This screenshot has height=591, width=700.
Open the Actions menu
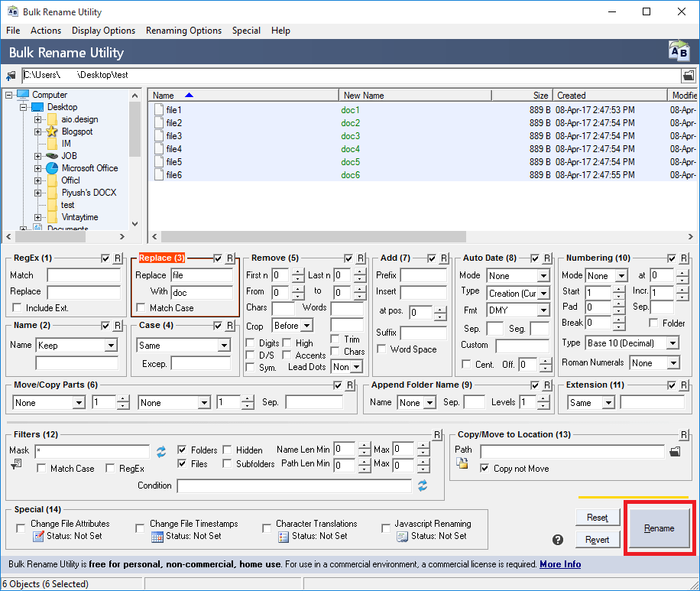(46, 31)
